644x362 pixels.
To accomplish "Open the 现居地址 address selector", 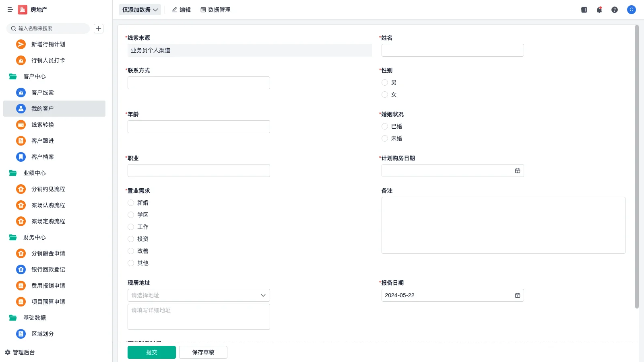I will (x=198, y=295).
